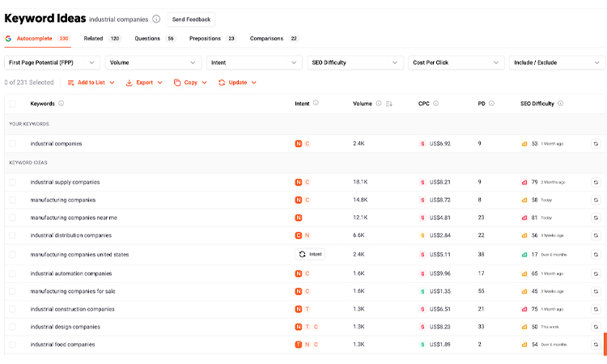The image size is (607, 364).
Task: Refresh the 'industrial food companies' row
Action: [x=596, y=345]
